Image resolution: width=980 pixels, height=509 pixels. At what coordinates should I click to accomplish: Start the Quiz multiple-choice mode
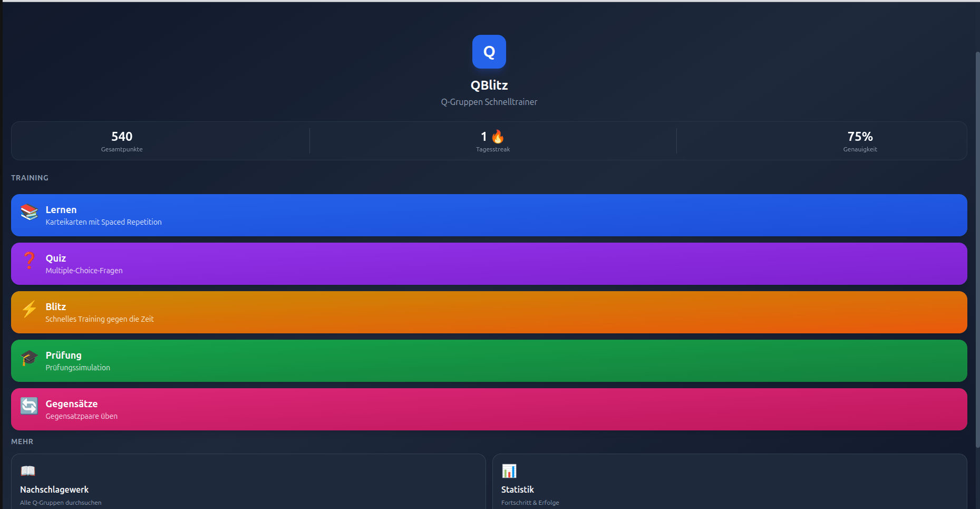(489, 264)
